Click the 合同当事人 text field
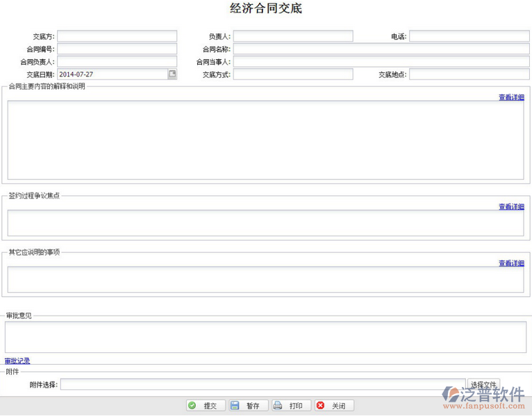The image size is (532, 417). [381, 62]
